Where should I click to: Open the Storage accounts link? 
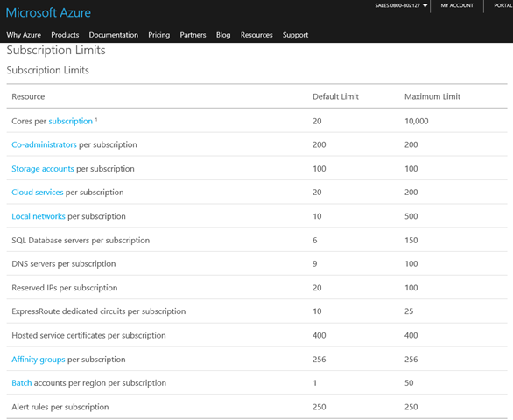(x=43, y=169)
